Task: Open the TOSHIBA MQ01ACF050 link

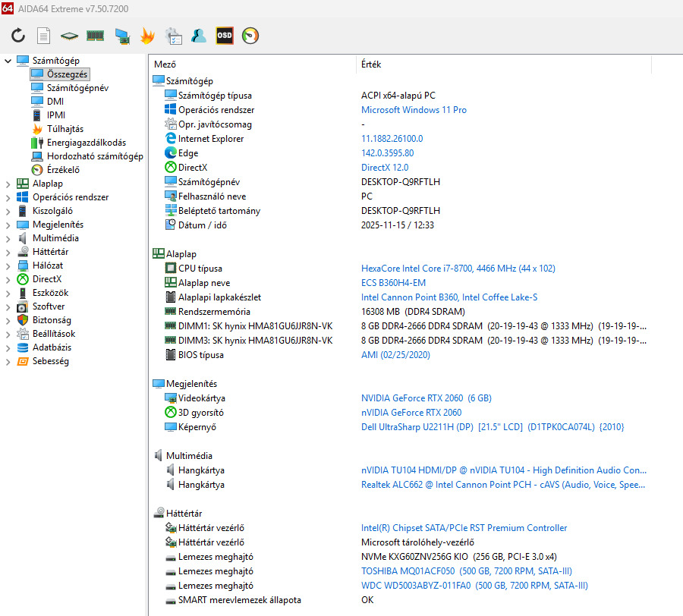Action: point(467,570)
